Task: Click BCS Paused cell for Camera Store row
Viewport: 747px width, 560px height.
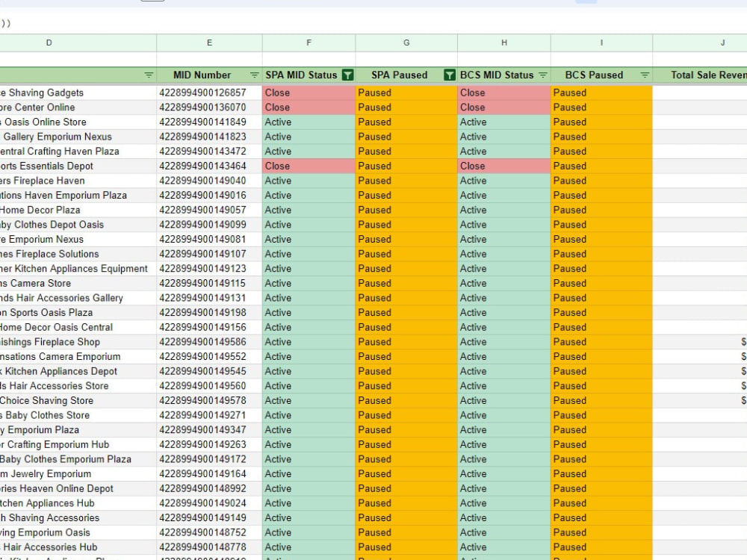Action: [x=601, y=283]
